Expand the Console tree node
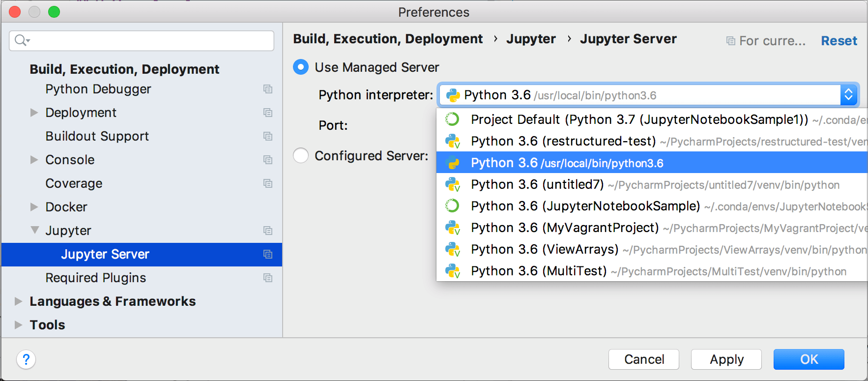This screenshot has width=868, height=381. coord(34,160)
